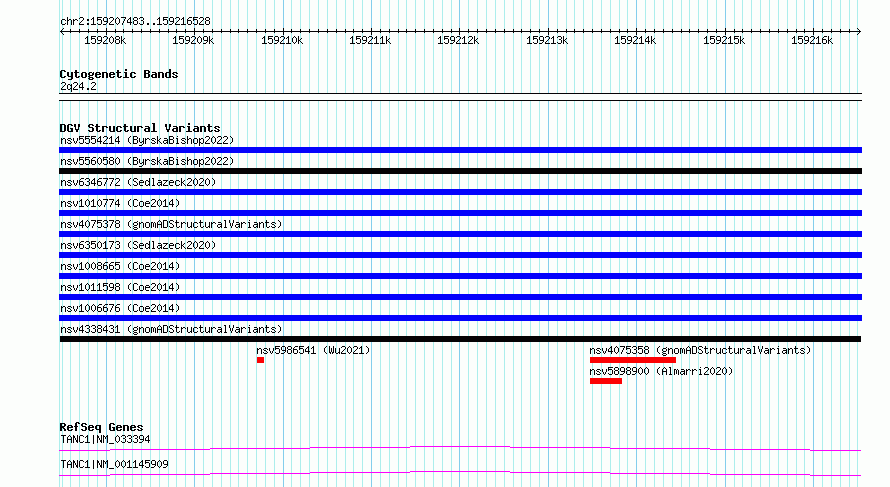Select the blue bar under nsv1008665
Image resolution: width=890 pixels, height=487 pixels.
coord(460,276)
